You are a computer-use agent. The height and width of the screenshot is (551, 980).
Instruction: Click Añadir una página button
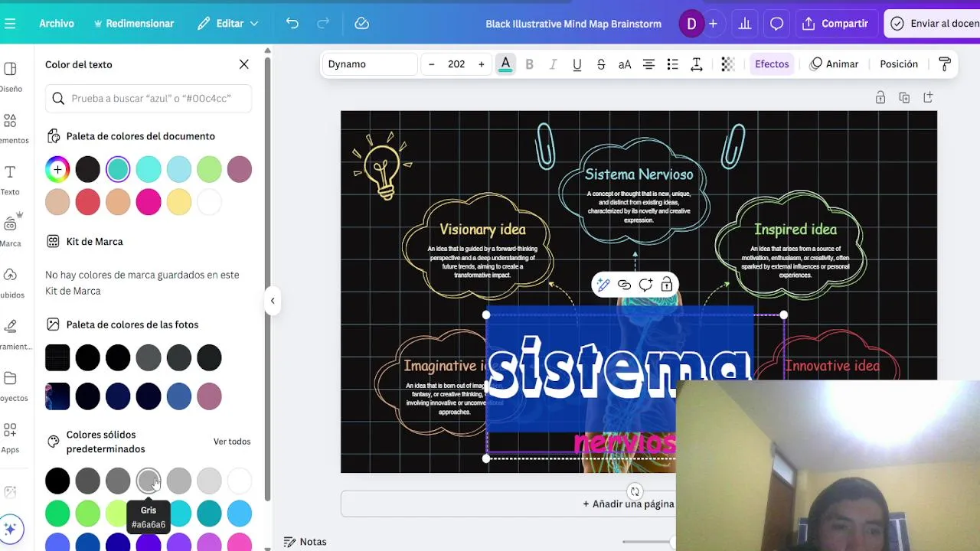click(628, 504)
